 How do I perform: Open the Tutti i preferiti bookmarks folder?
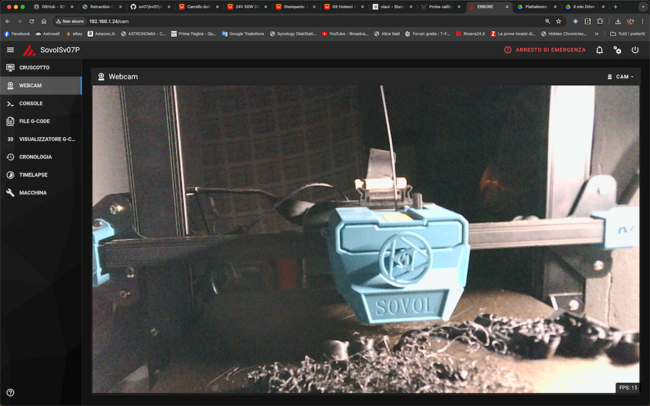click(628, 34)
